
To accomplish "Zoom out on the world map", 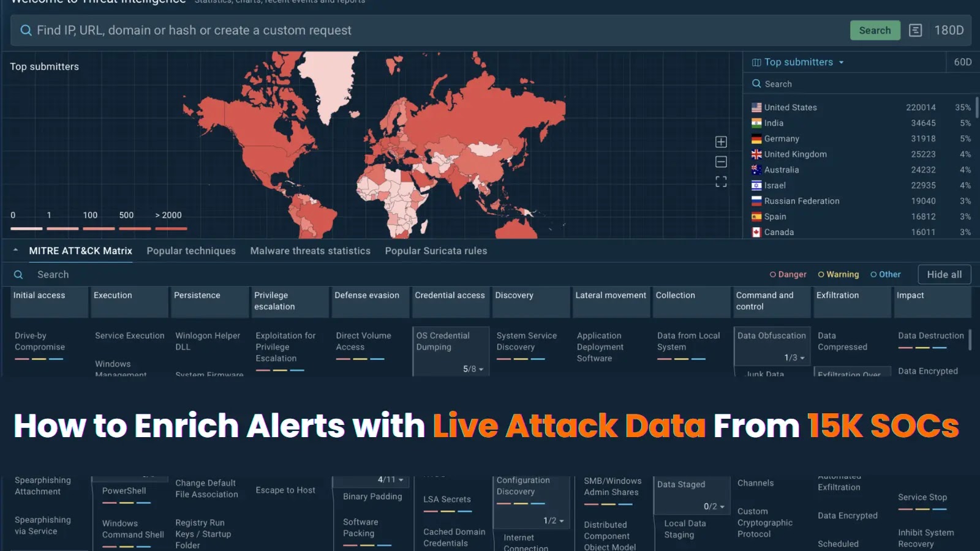I will [720, 161].
